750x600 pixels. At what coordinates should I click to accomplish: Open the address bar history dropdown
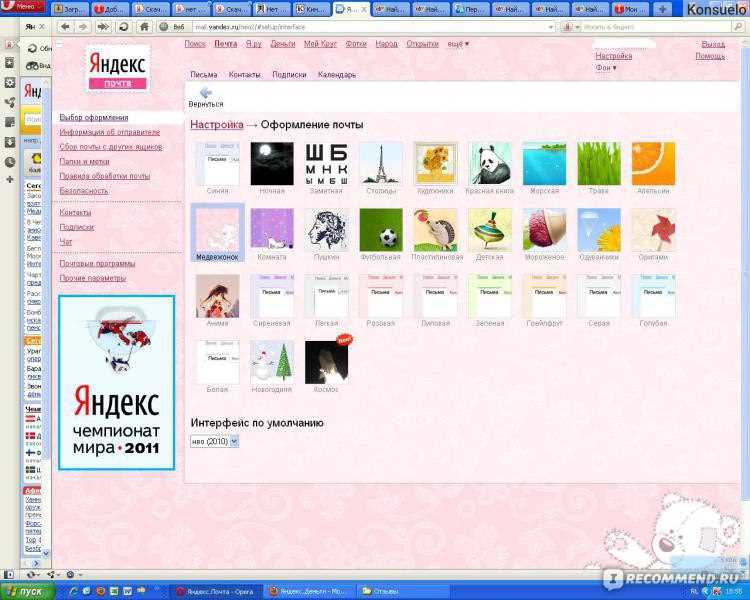point(551,27)
